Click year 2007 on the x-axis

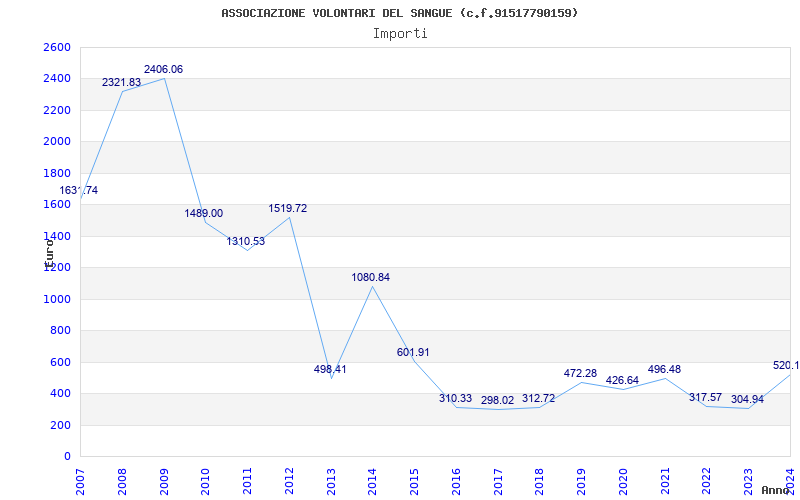[x=80, y=482]
